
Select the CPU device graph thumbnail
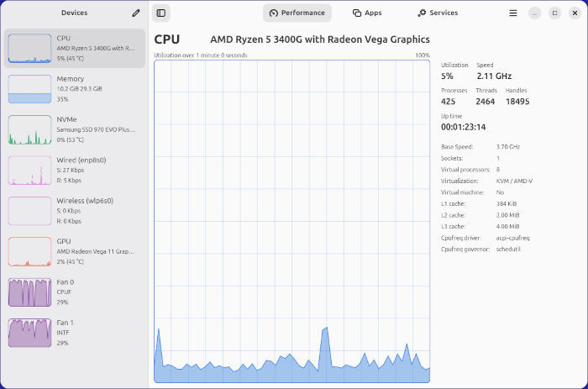pos(29,49)
